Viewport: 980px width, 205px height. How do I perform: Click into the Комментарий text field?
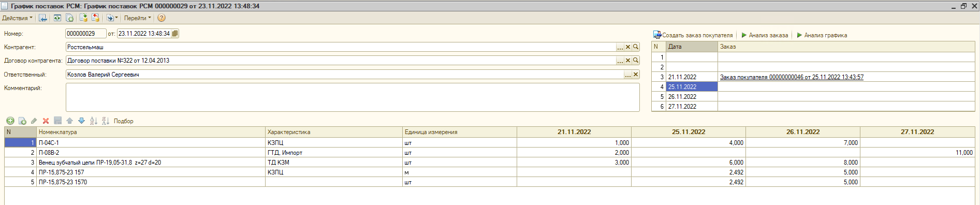click(353, 97)
